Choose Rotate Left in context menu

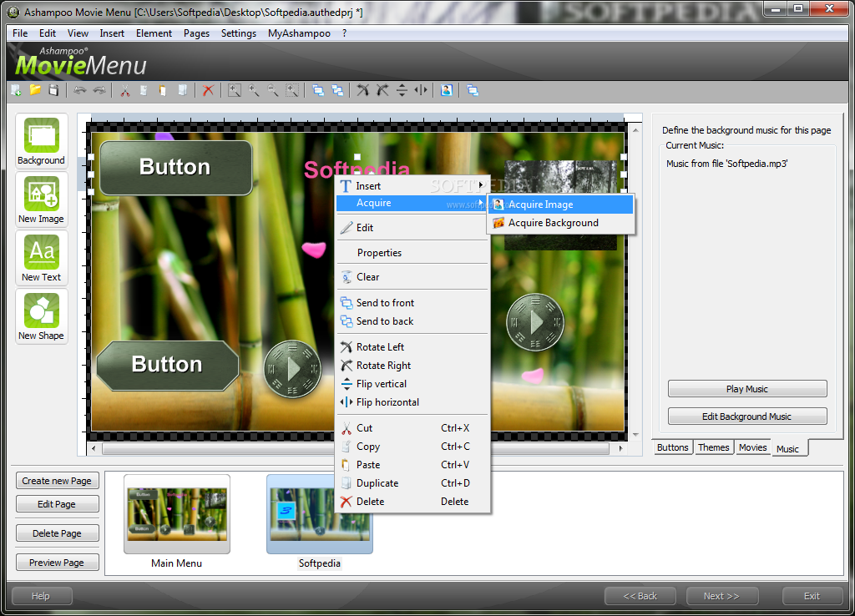coord(412,346)
